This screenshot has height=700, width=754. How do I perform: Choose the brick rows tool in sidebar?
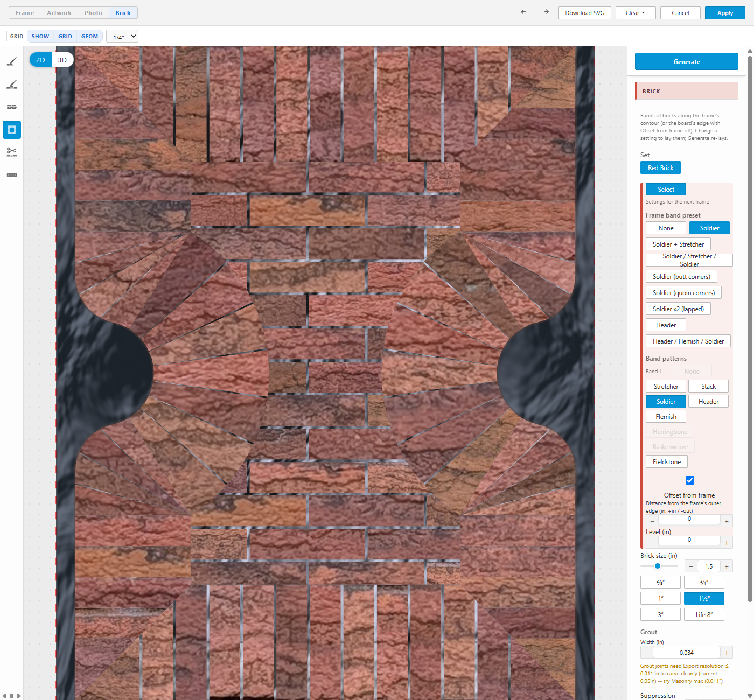(12, 107)
